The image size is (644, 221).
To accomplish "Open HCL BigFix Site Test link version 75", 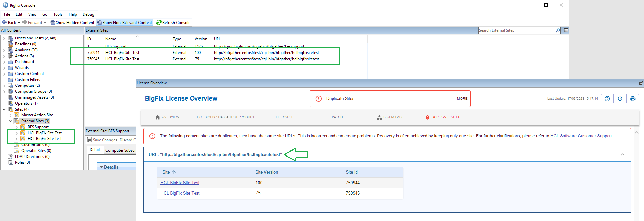I will click(x=180, y=193).
